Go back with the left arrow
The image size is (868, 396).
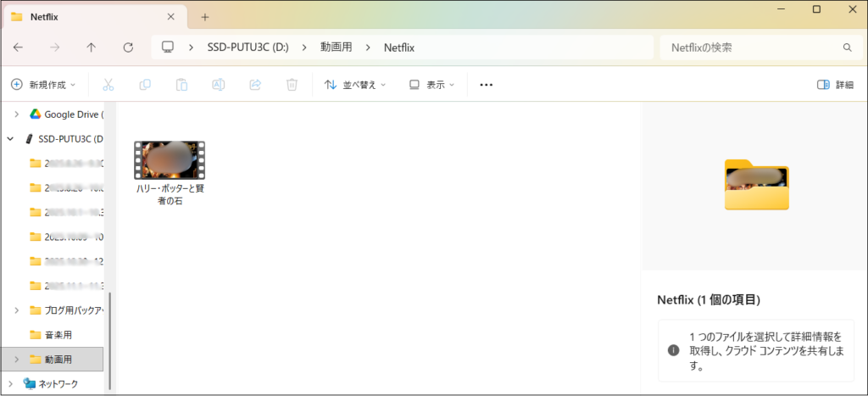pyautogui.click(x=19, y=47)
